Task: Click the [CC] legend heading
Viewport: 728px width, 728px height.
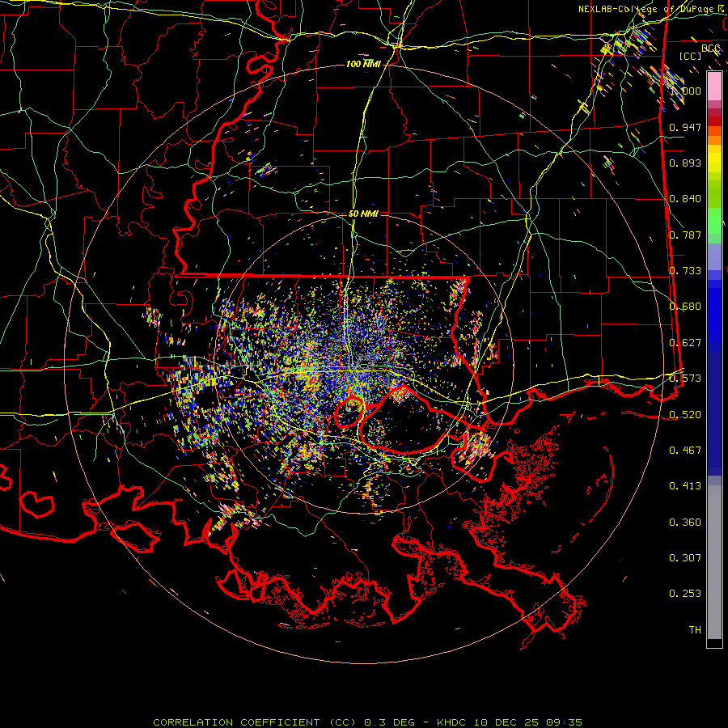Action: [691, 56]
